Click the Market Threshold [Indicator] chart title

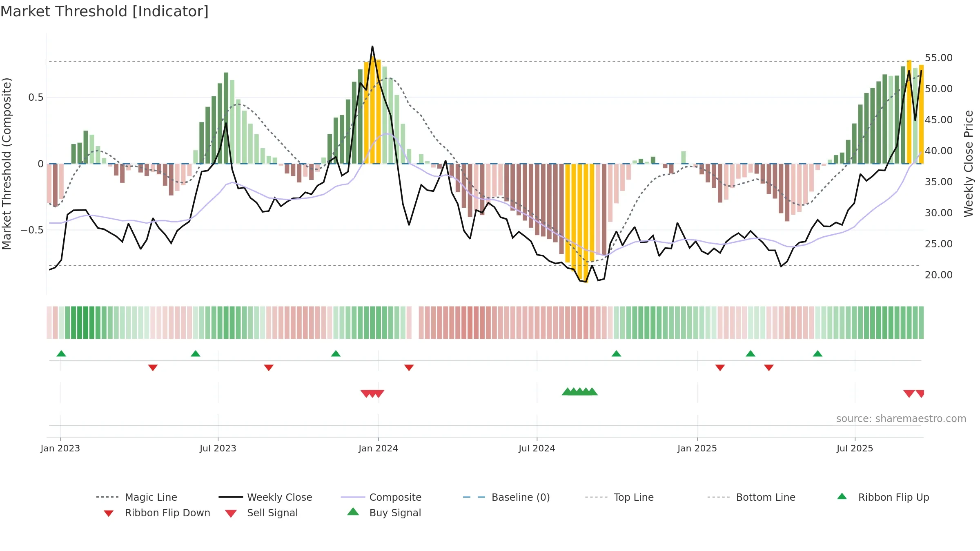[105, 11]
